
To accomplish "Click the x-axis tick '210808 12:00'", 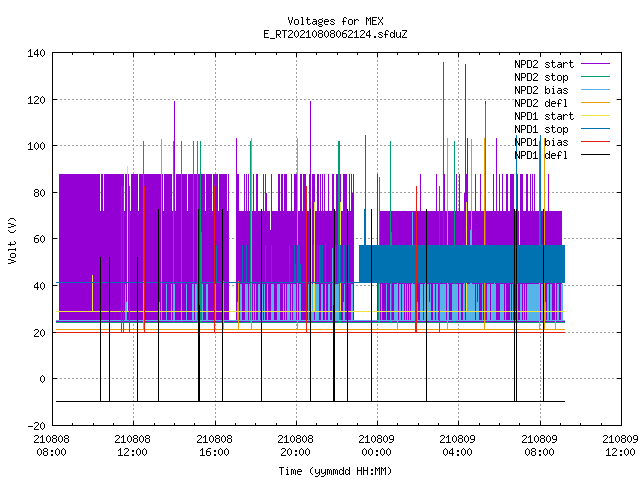I will click(133, 446).
